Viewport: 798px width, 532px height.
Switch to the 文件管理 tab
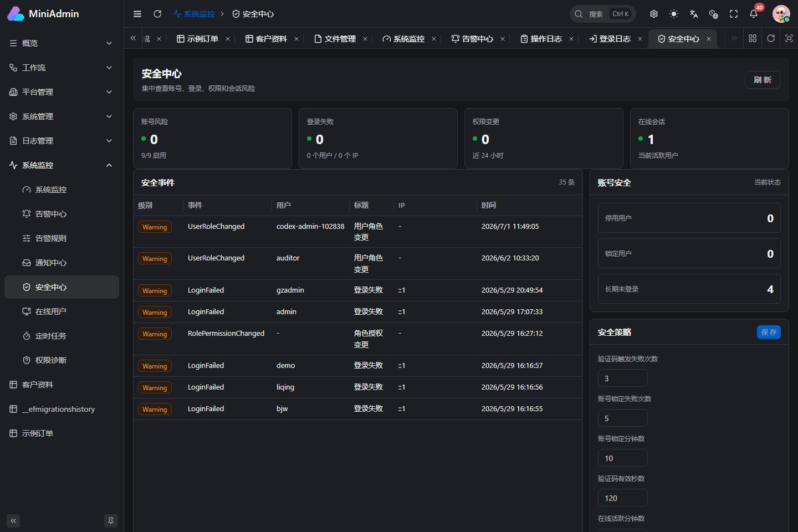335,39
